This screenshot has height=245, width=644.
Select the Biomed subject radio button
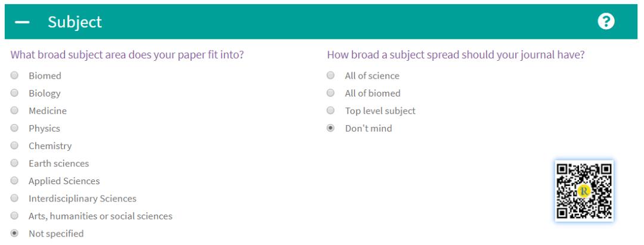[14, 76]
